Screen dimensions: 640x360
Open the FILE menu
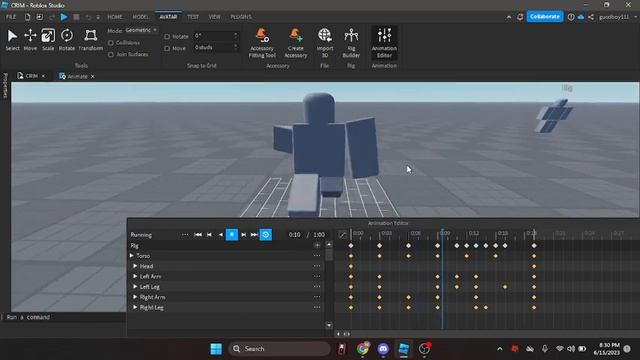tap(11, 17)
